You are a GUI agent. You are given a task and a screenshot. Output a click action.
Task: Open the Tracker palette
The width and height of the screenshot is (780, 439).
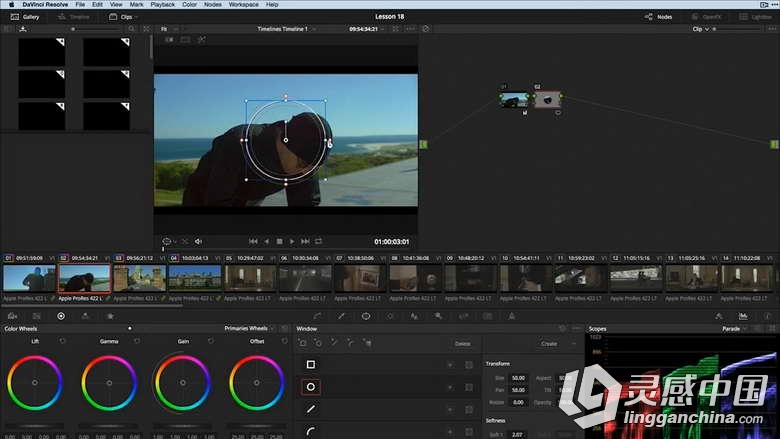390,316
